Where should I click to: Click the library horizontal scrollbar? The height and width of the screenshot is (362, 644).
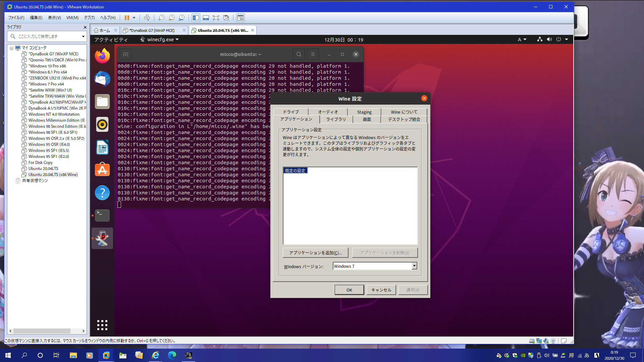[x=42, y=331]
